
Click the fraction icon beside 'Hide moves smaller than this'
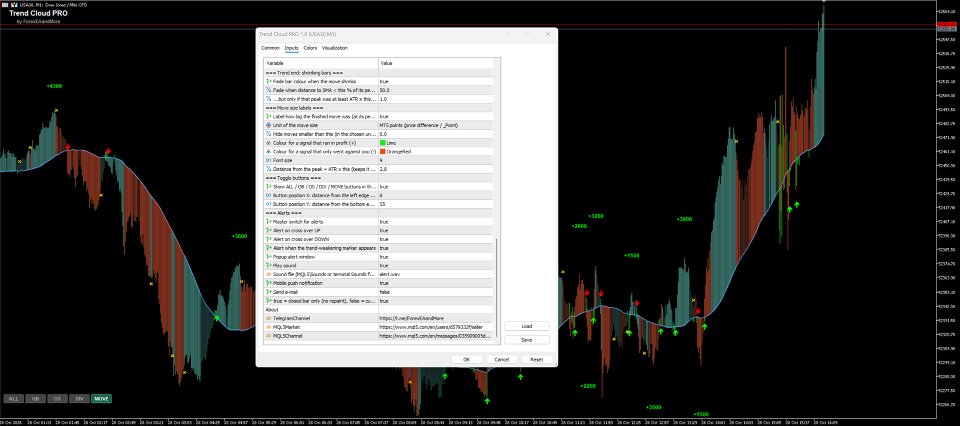pyautogui.click(x=268, y=133)
